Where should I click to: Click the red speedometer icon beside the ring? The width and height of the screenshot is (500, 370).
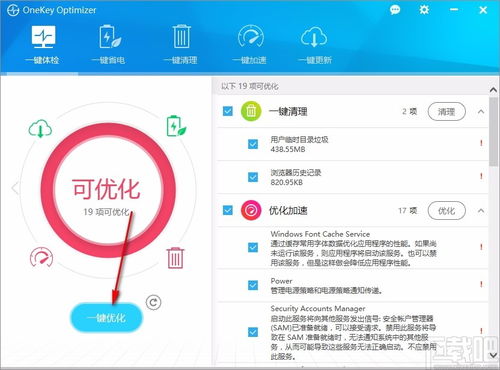pos(42,257)
